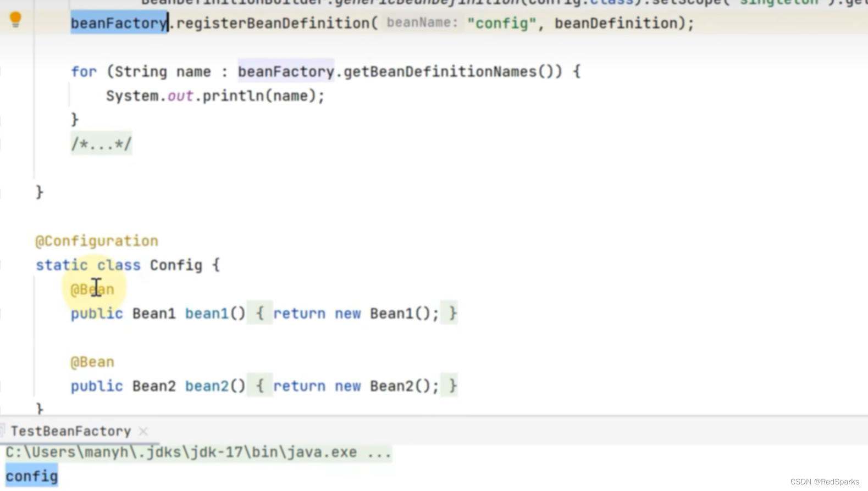Select the TestBeanFactory run tab
868x491 pixels.
(x=70, y=431)
